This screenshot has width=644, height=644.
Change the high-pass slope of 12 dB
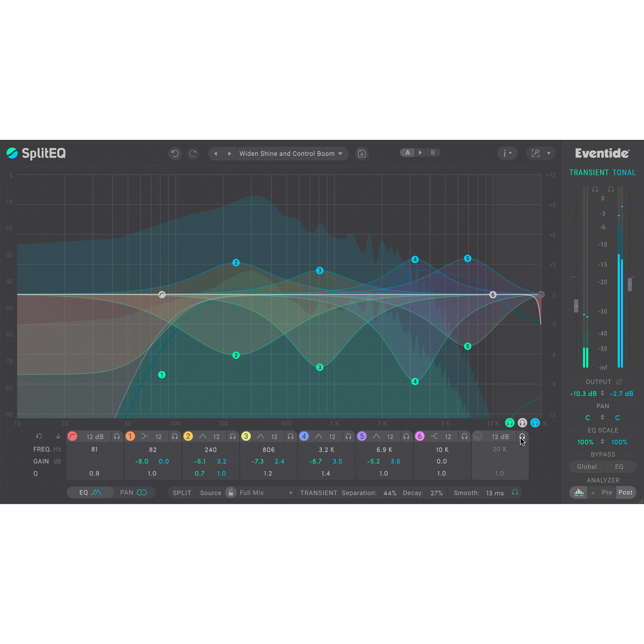[95, 437]
